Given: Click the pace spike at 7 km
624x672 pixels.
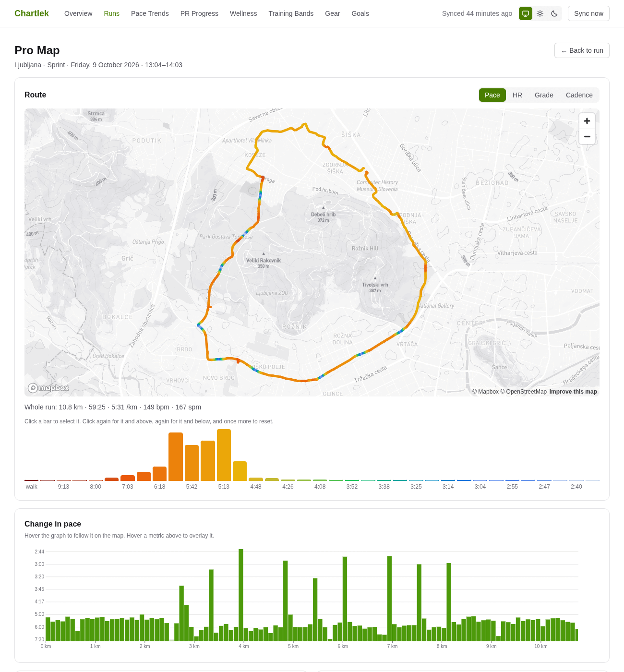Looking at the screenshot, I should pos(389,599).
